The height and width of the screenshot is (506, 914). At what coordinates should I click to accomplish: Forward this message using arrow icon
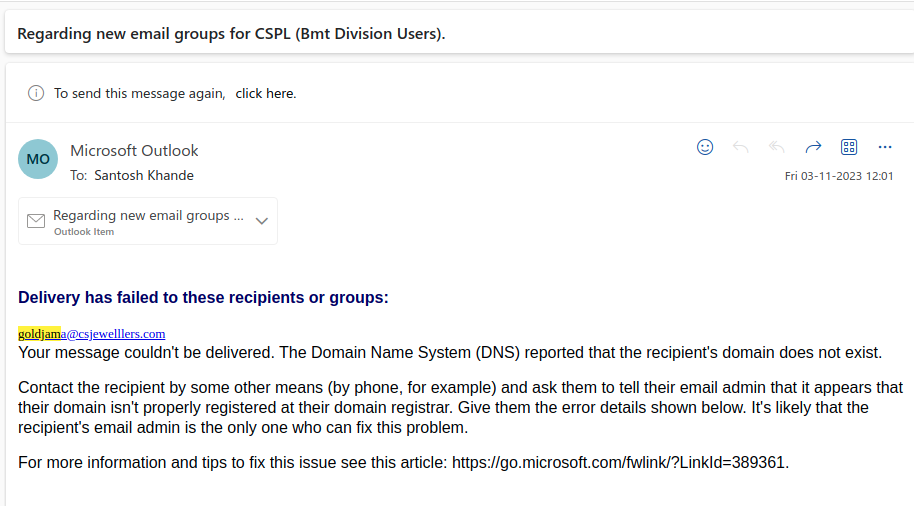813,147
